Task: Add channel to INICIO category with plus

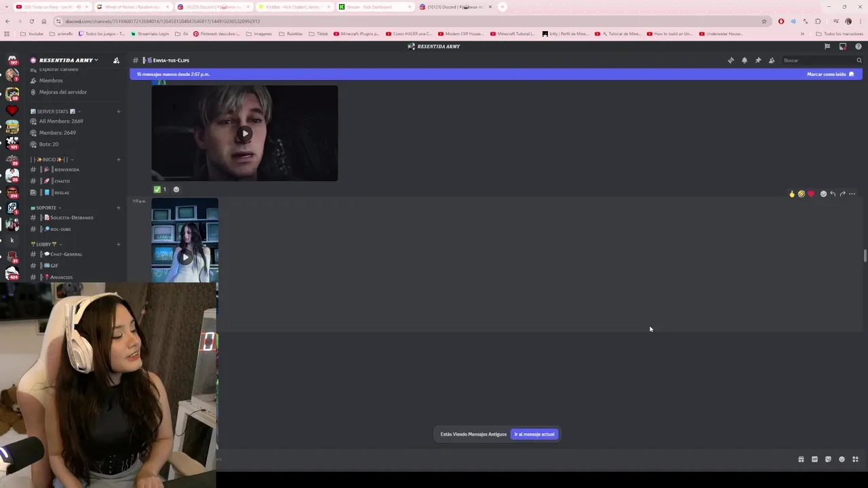Action: (x=119, y=159)
